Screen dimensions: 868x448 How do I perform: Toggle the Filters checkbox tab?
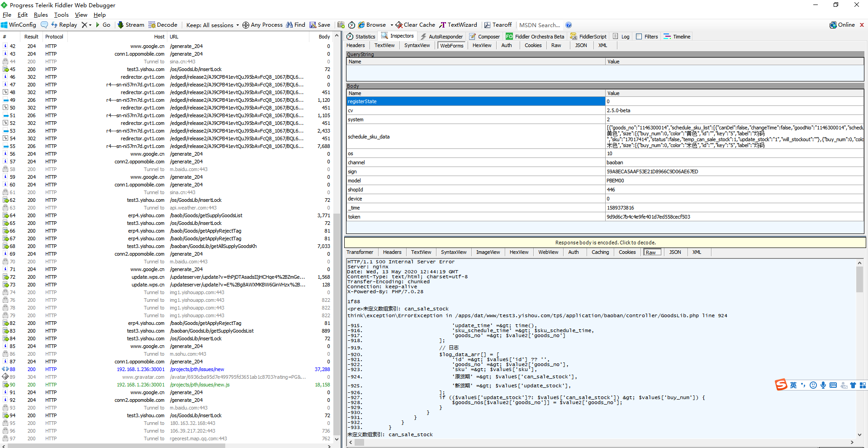pyautogui.click(x=647, y=36)
